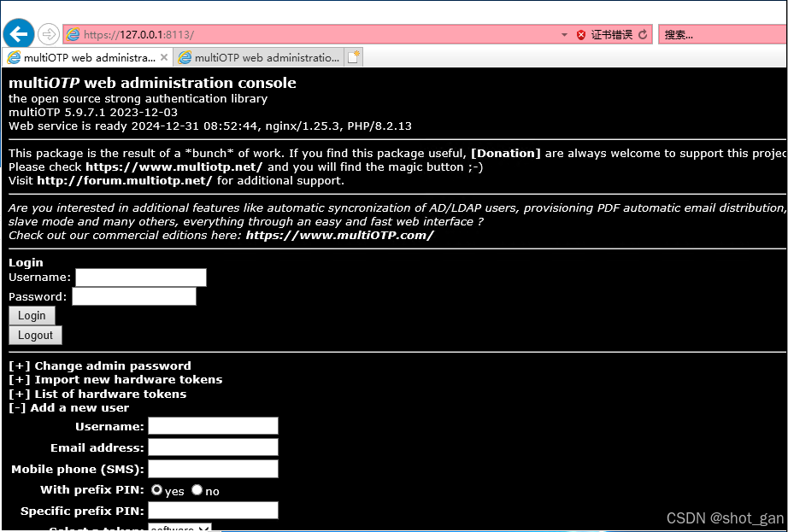Click the browser Forward arrow button
788x532 pixels.
point(49,34)
